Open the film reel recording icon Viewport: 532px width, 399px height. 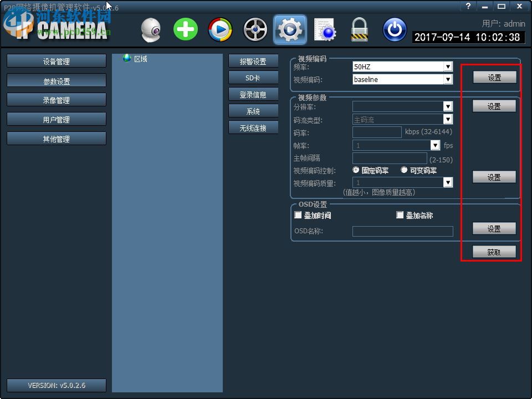point(255,29)
